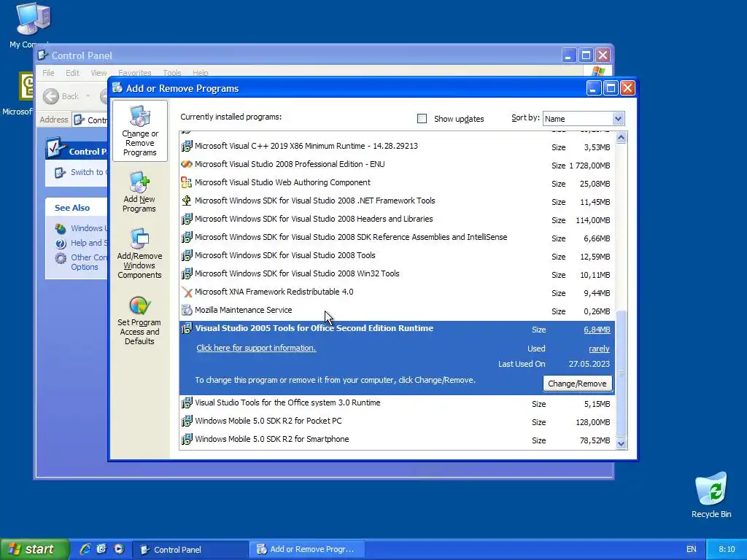Open the My Computer desktop icon
747x560 pixels.
pyautogui.click(x=32, y=19)
